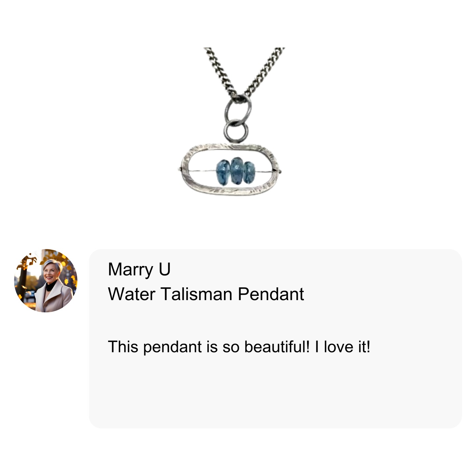Click the phrase I love it
The height and width of the screenshot is (476, 476).
[x=343, y=347]
